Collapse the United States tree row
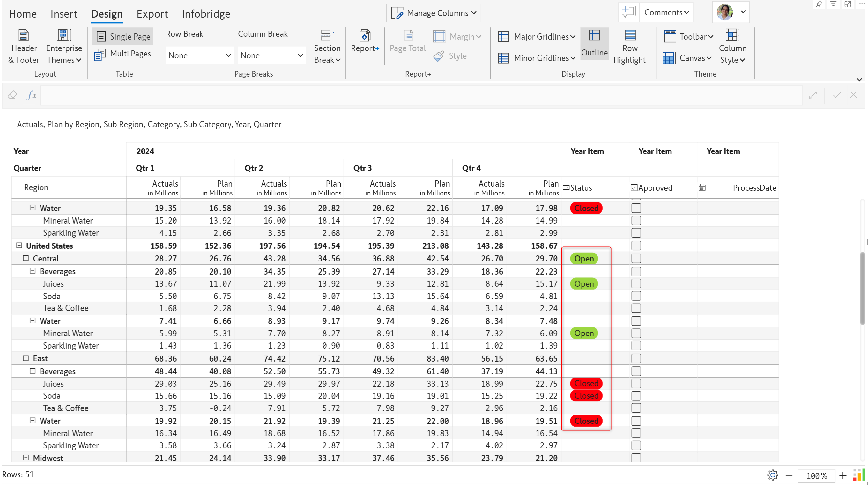The image size is (868, 485). [x=19, y=246]
